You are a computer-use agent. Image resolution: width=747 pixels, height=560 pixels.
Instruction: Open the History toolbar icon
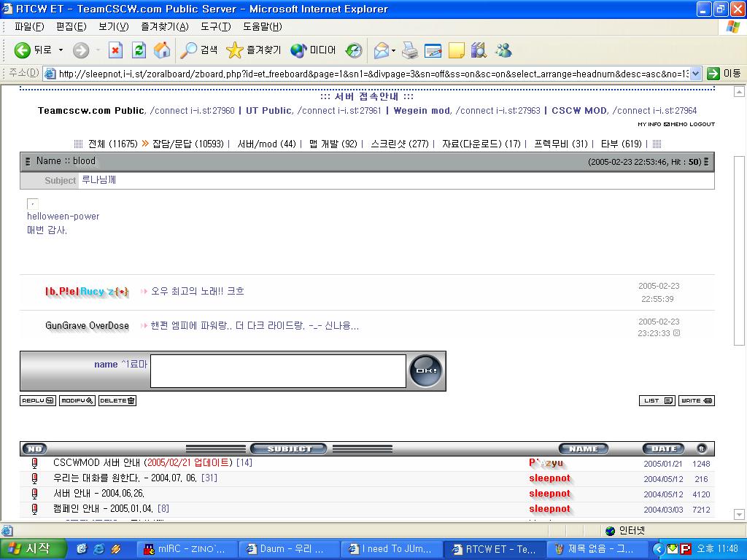pyautogui.click(x=354, y=50)
